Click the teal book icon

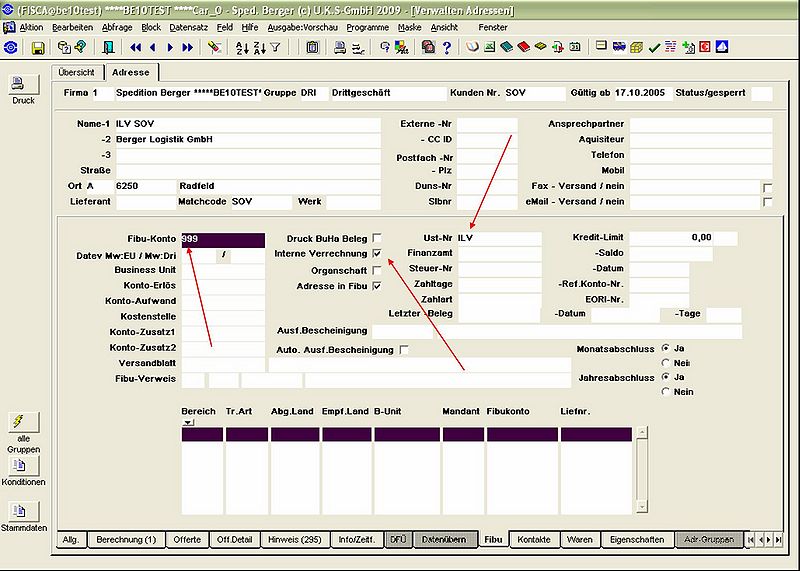pos(507,47)
